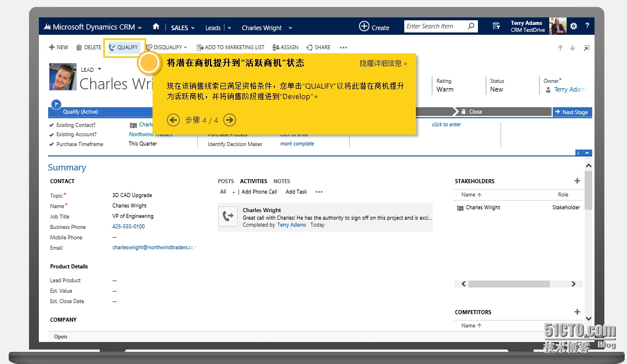627x364 pixels.
Task: Click stakeholders horizontal scrollbar thumb
Action: click(509, 284)
